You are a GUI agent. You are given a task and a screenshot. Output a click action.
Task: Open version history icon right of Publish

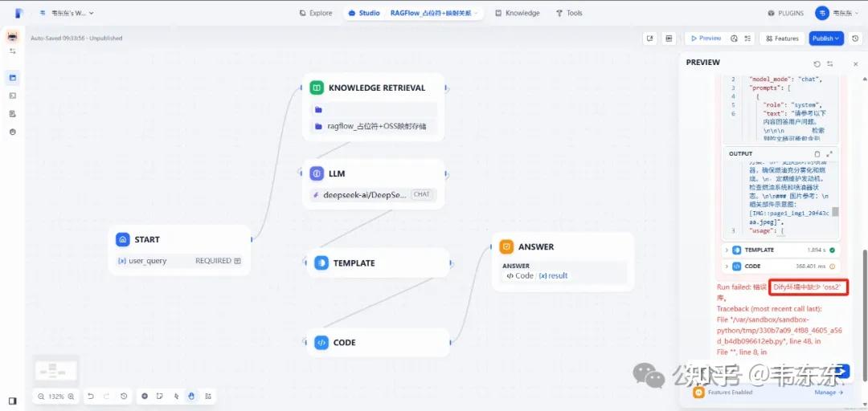click(x=855, y=39)
